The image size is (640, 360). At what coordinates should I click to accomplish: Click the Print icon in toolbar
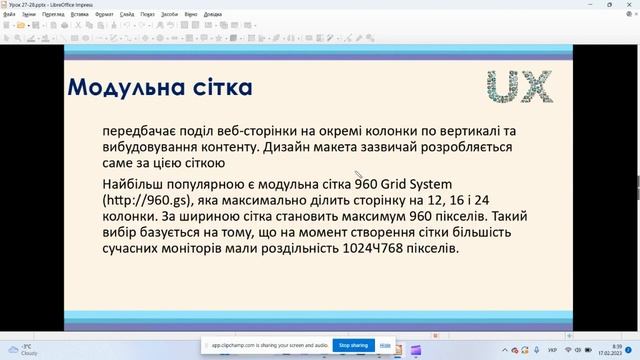[64, 25]
